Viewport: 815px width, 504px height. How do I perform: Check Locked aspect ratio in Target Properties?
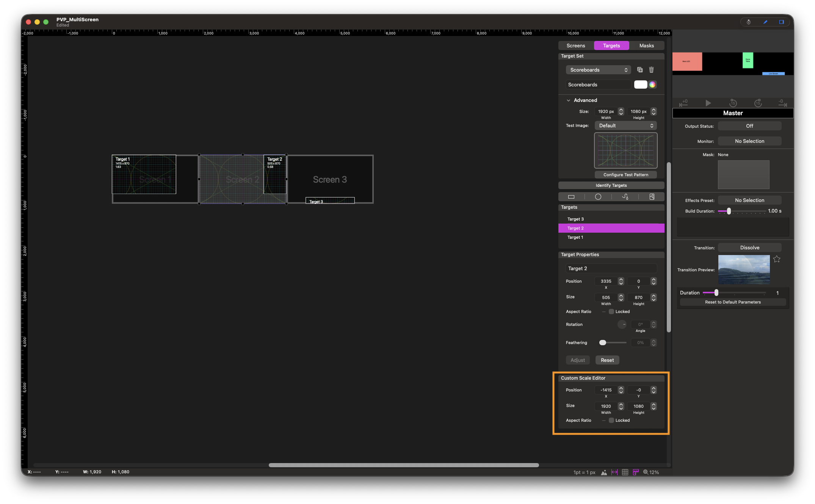click(611, 311)
